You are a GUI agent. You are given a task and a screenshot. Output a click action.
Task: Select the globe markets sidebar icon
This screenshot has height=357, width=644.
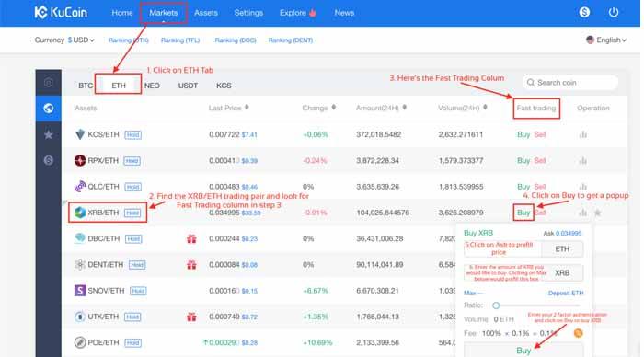pos(49,109)
